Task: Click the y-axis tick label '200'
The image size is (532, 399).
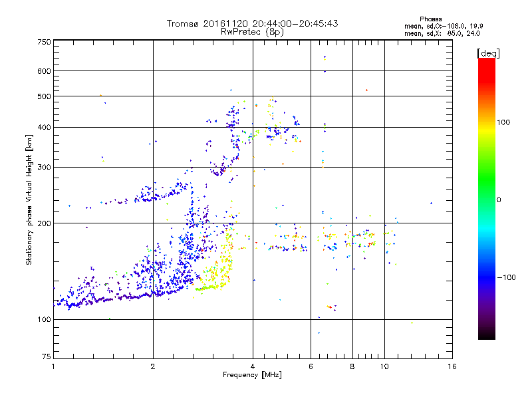Action: (44, 223)
